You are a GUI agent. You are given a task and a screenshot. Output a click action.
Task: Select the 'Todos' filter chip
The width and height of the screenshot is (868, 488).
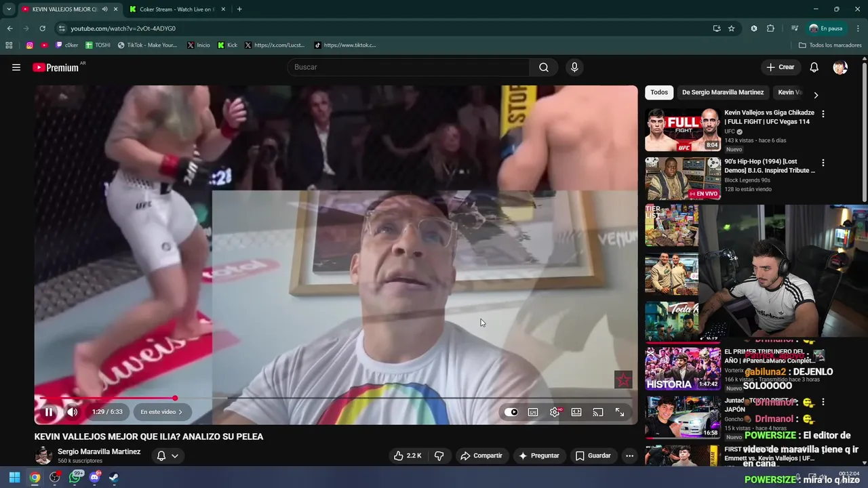coord(659,92)
